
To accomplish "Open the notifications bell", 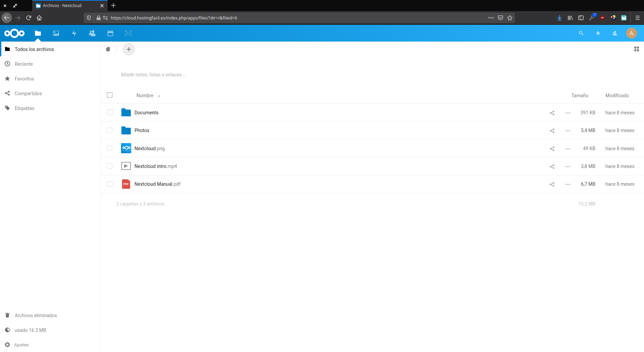I will pyautogui.click(x=598, y=33).
